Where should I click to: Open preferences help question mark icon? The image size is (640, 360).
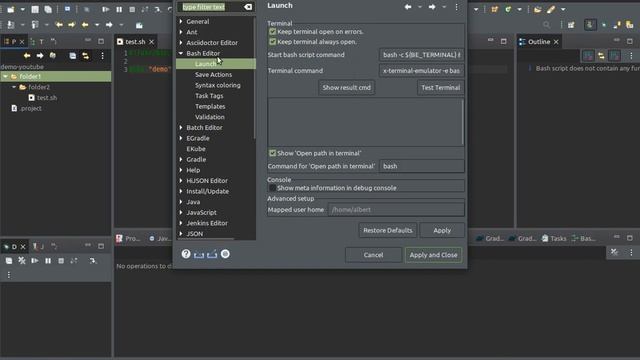click(186, 254)
